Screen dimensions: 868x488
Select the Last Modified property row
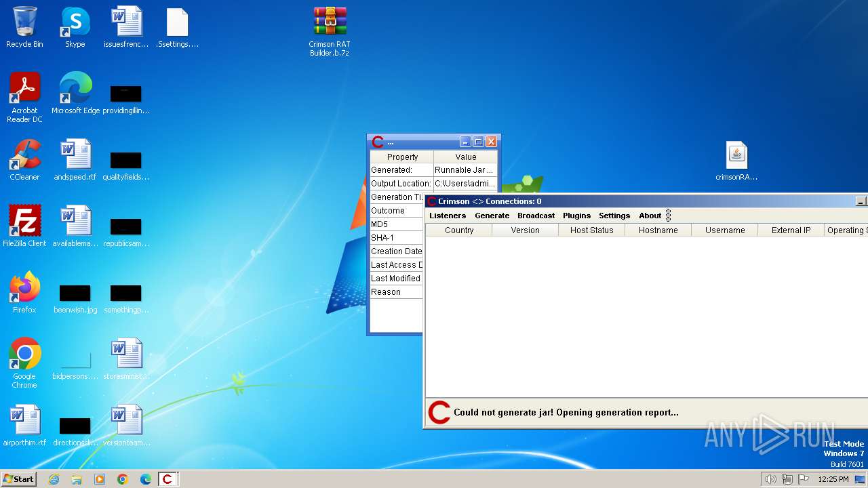(397, 279)
